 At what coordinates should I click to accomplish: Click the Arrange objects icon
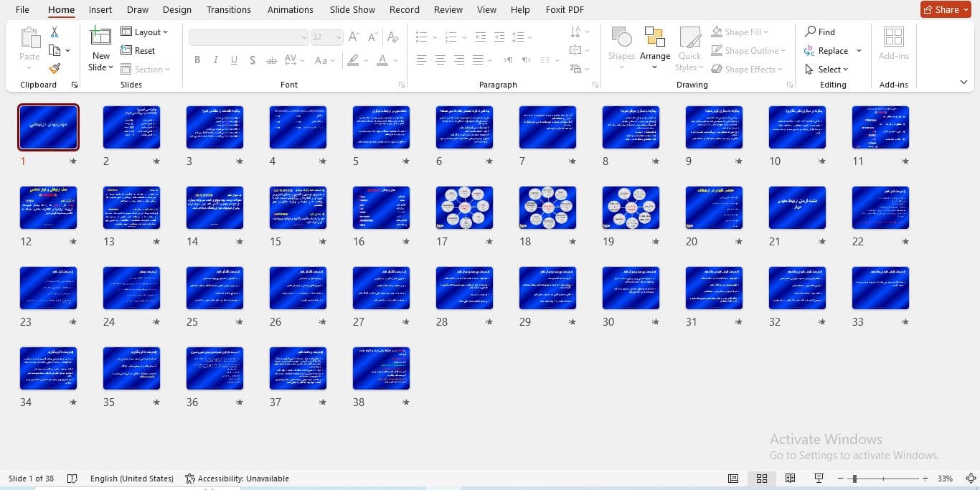(654, 38)
